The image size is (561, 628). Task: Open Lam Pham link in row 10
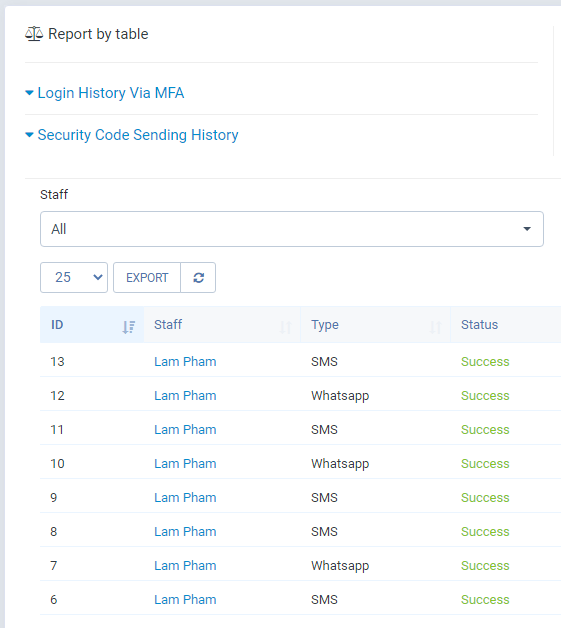[x=185, y=463]
